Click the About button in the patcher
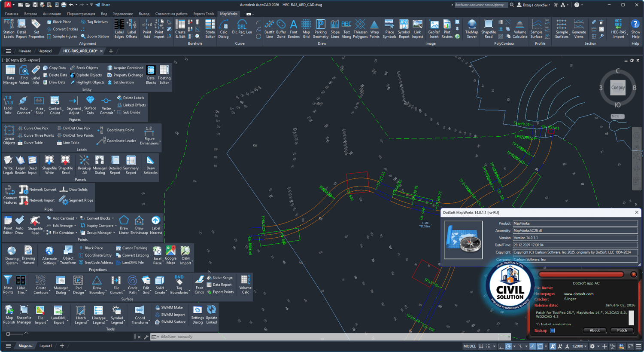The image size is (644, 352). click(595, 331)
